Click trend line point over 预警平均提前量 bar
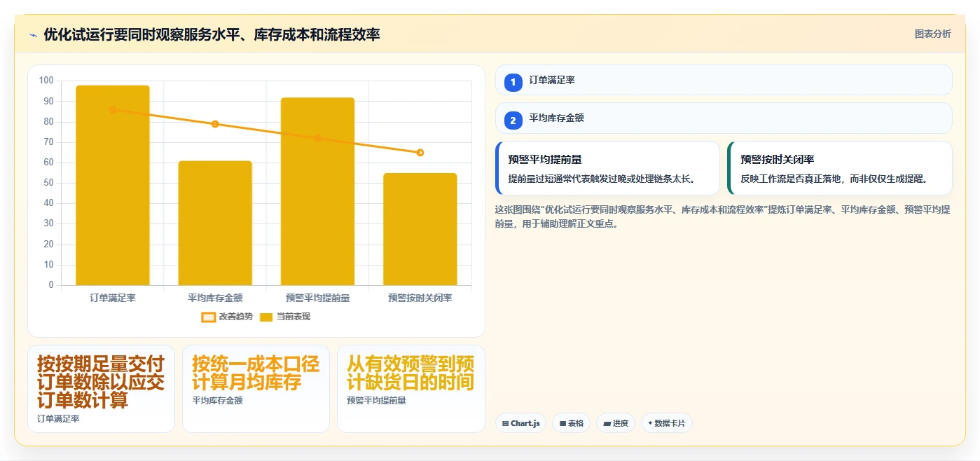Viewport: 980px width, 461px height. pyautogui.click(x=317, y=138)
